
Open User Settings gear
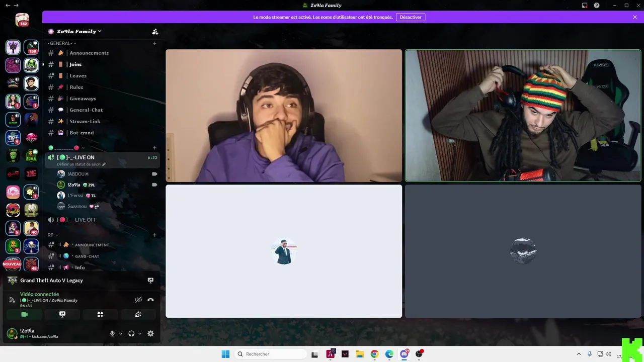[x=150, y=333]
